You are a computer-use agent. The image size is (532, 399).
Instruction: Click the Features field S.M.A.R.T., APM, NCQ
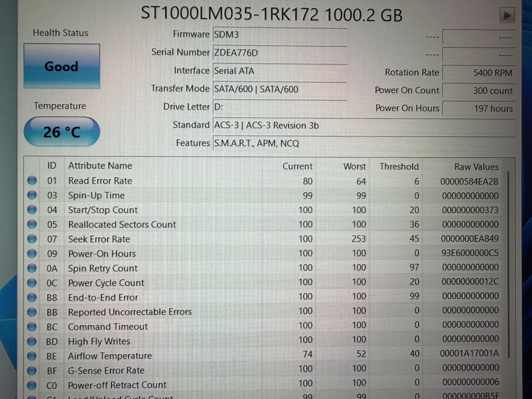(364, 143)
